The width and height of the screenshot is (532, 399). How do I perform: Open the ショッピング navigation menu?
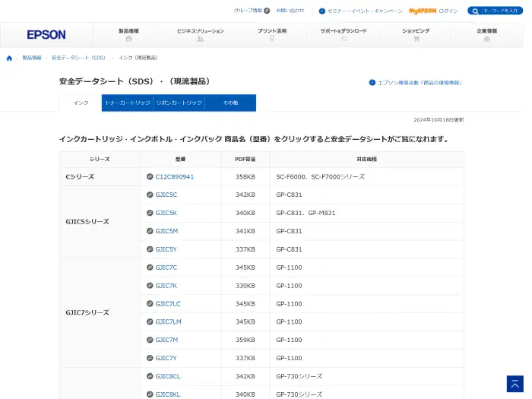(x=416, y=35)
